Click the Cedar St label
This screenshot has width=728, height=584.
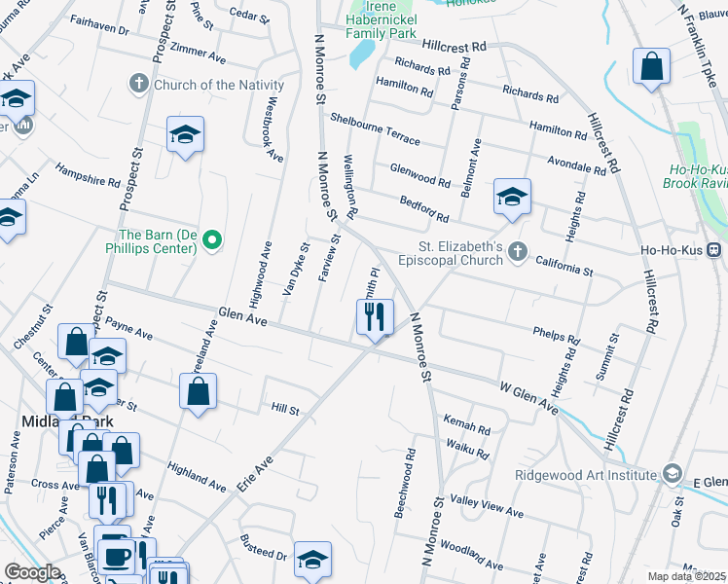tap(249, 16)
